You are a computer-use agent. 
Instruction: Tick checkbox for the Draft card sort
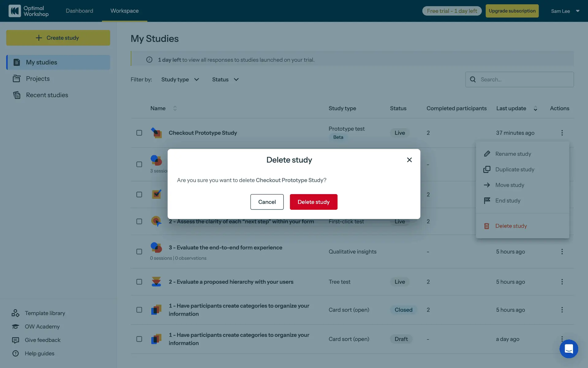[139, 339]
